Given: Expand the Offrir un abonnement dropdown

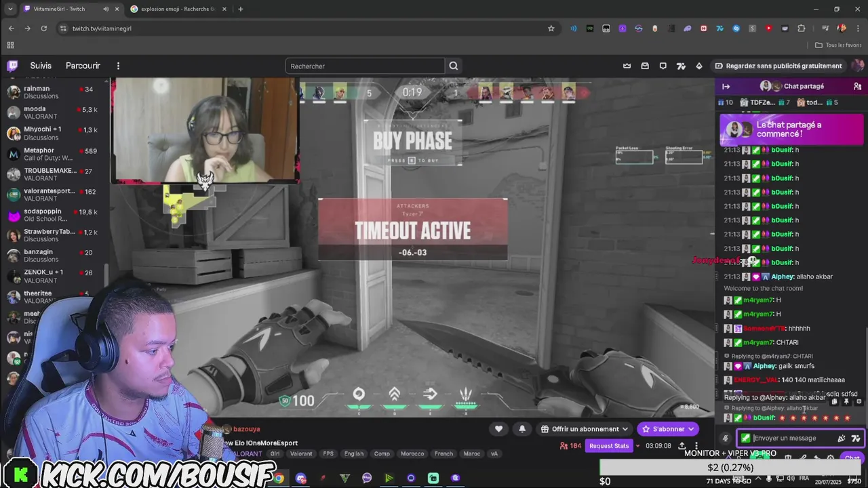Looking at the screenshot, I should [625, 429].
